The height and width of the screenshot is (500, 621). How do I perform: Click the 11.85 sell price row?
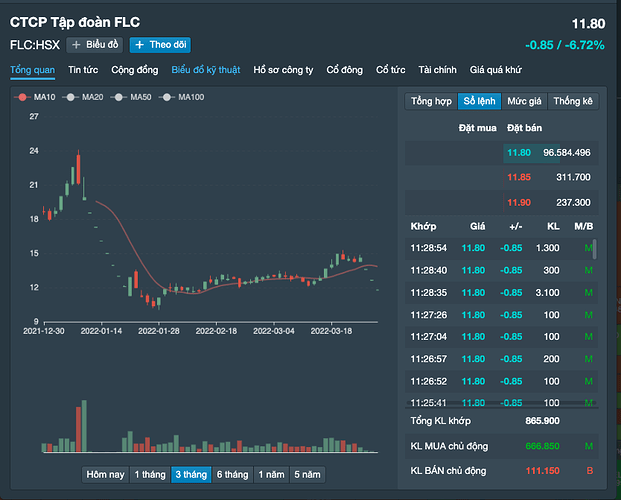(x=518, y=177)
